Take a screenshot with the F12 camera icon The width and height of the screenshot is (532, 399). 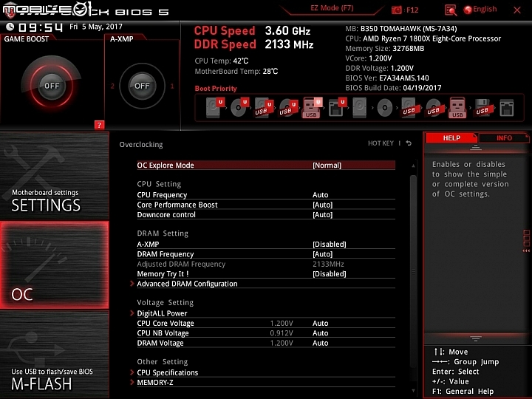(397, 10)
